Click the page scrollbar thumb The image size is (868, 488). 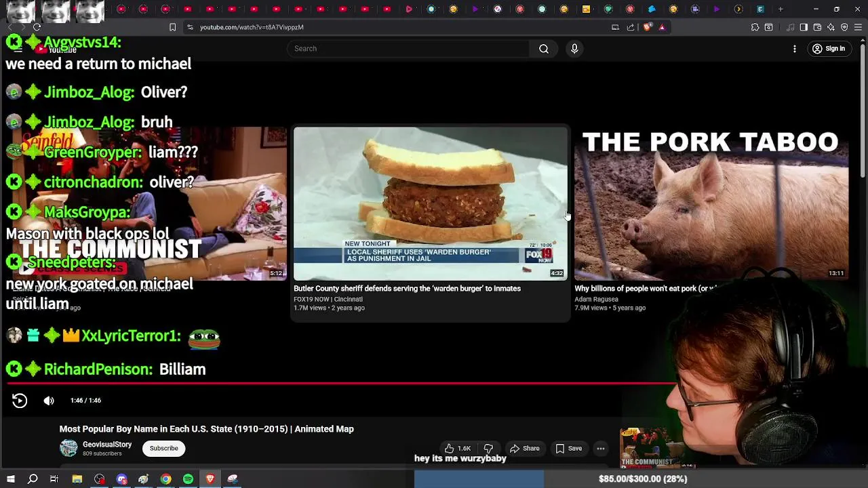click(863, 112)
